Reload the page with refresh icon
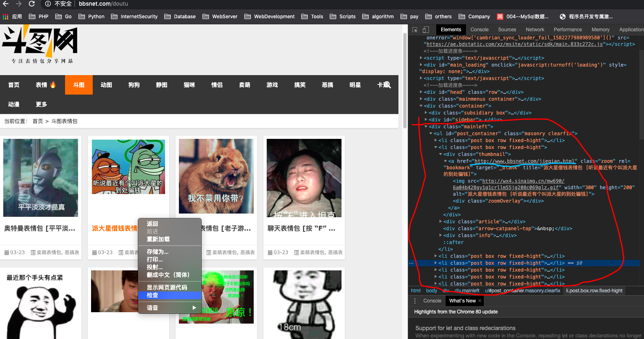644x339 pixels. (x=32, y=4)
